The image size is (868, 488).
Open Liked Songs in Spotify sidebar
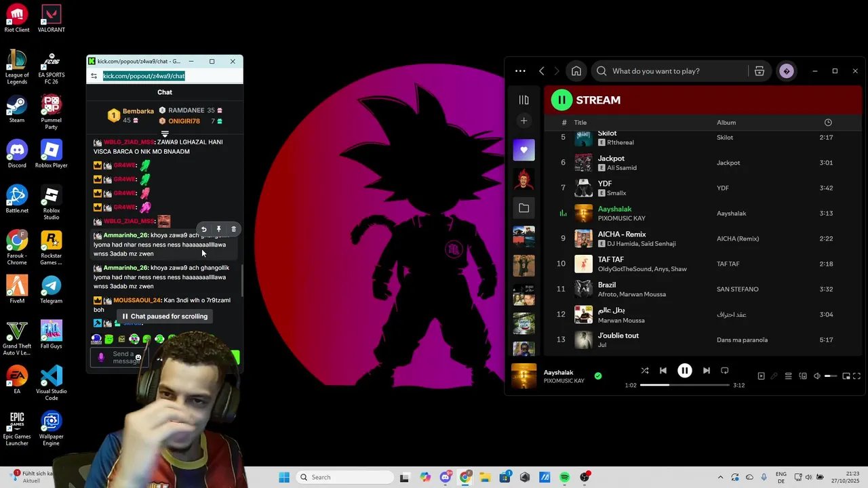pos(524,150)
